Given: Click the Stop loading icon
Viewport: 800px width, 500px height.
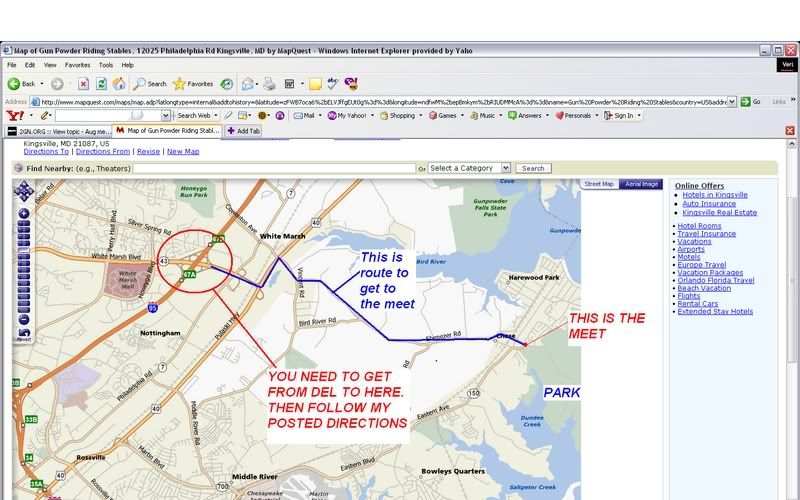Looking at the screenshot, I should point(84,84).
